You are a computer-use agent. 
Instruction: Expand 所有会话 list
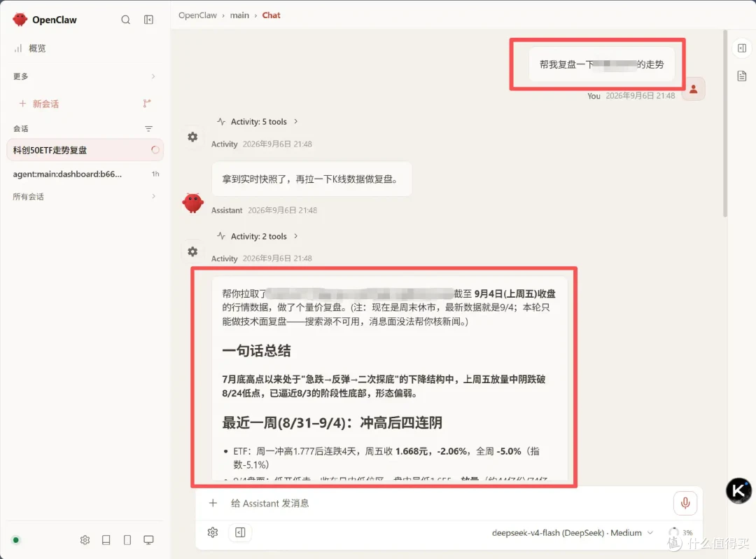point(85,196)
